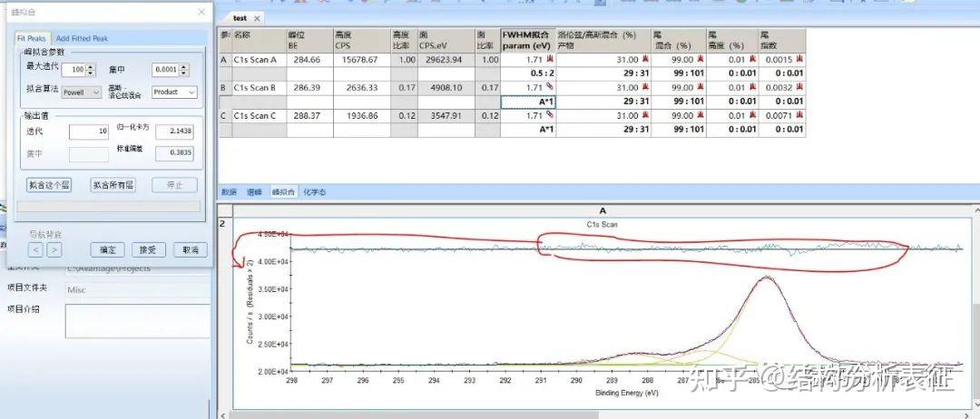This screenshot has height=419, width=980.
Task: Select the C1s Scan C name cell
Action: [x=259, y=116]
